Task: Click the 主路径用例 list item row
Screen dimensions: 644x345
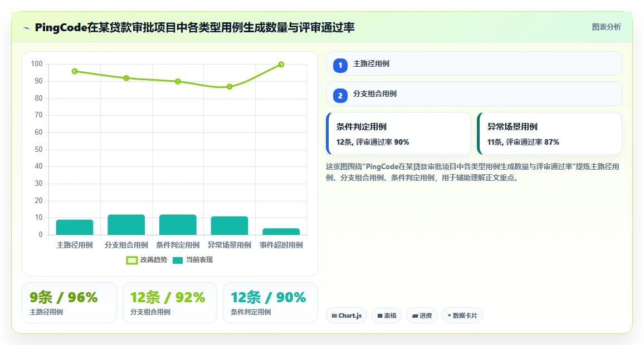Action: (474, 63)
